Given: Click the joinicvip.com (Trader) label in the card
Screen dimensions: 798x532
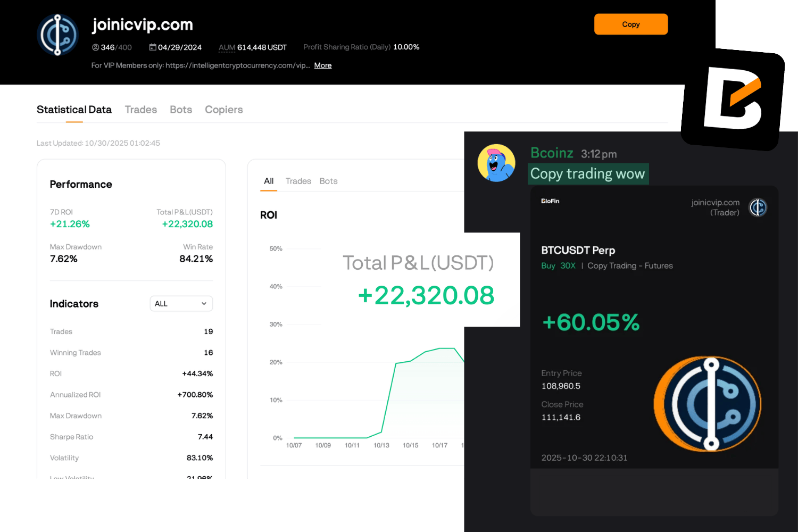Looking at the screenshot, I should tap(716, 207).
